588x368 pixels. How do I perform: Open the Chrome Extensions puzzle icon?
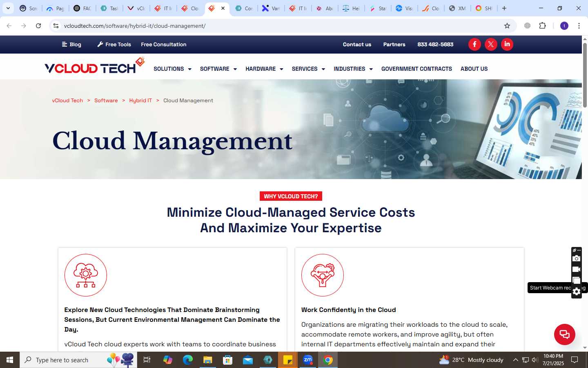(x=543, y=26)
